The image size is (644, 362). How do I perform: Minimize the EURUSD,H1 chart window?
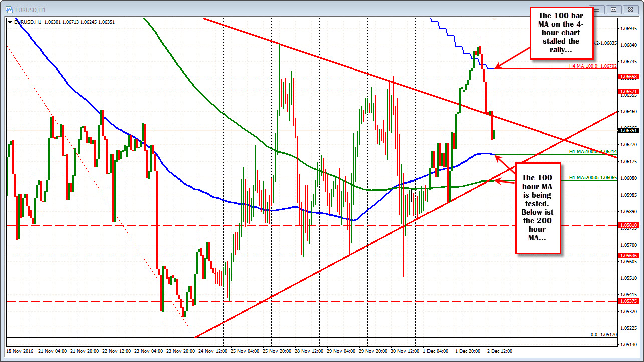click(x=599, y=9)
